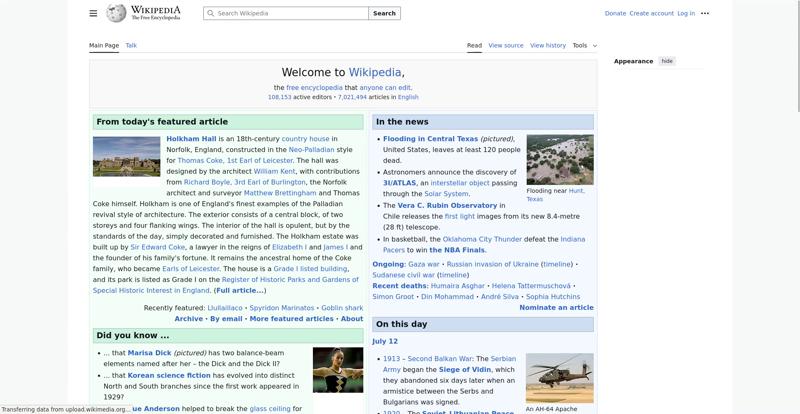Open Oklahoma City Thunder link
This screenshot has width=800, height=414.
tap(482, 239)
